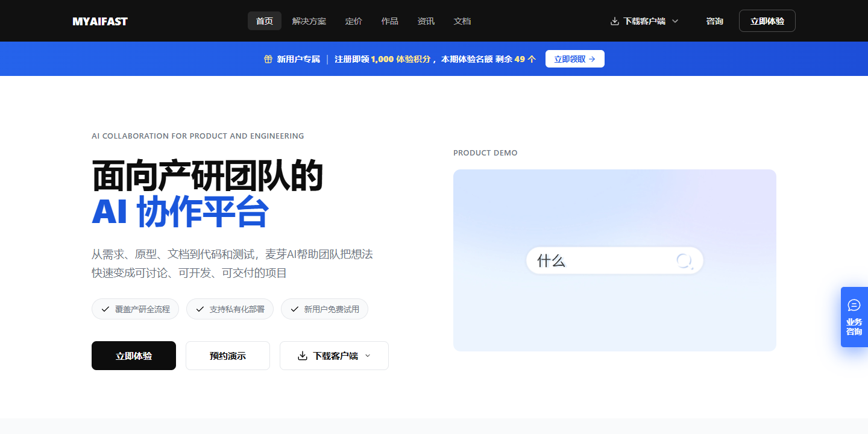Click the 支持私有化部署 feature tag

pyautogui.click(x=230, y=309)
